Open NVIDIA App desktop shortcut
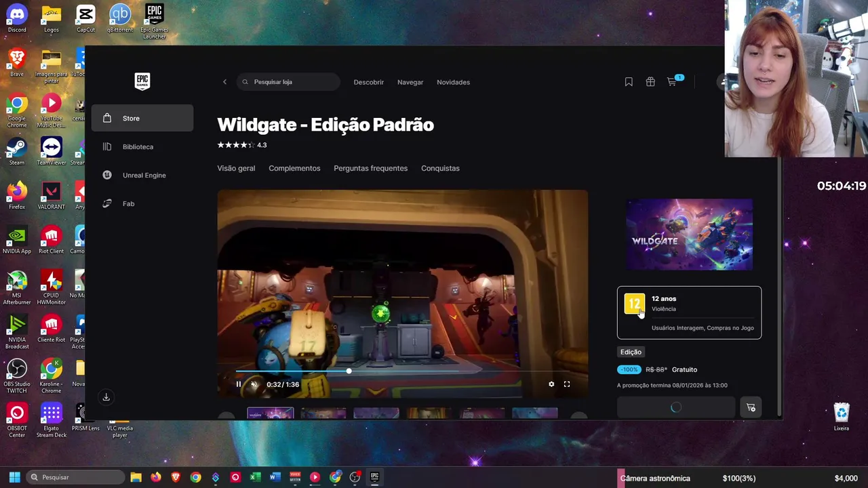The height and width of the screenshot is (488, 868). (17, 240)
